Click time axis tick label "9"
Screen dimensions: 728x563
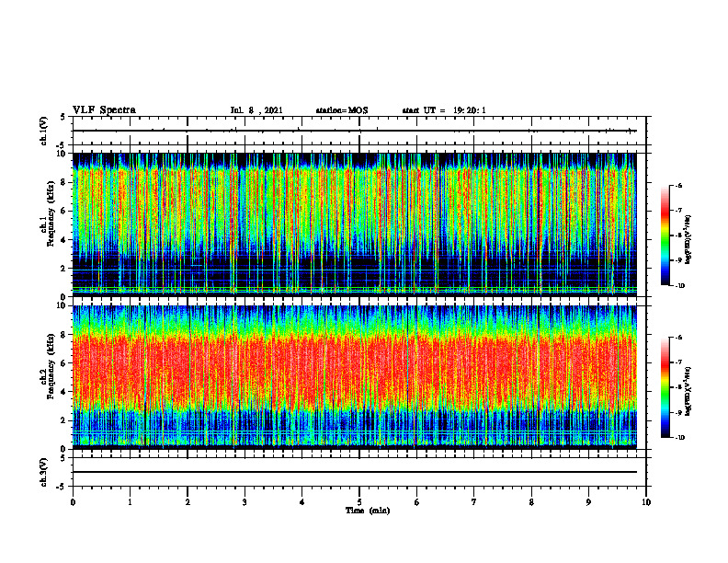[x=588, y=502]
